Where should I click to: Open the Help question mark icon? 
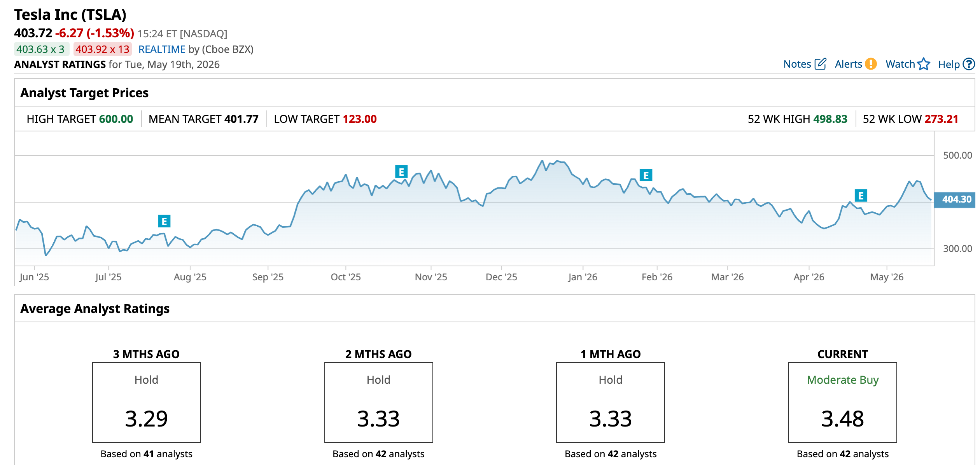(969, 64)
